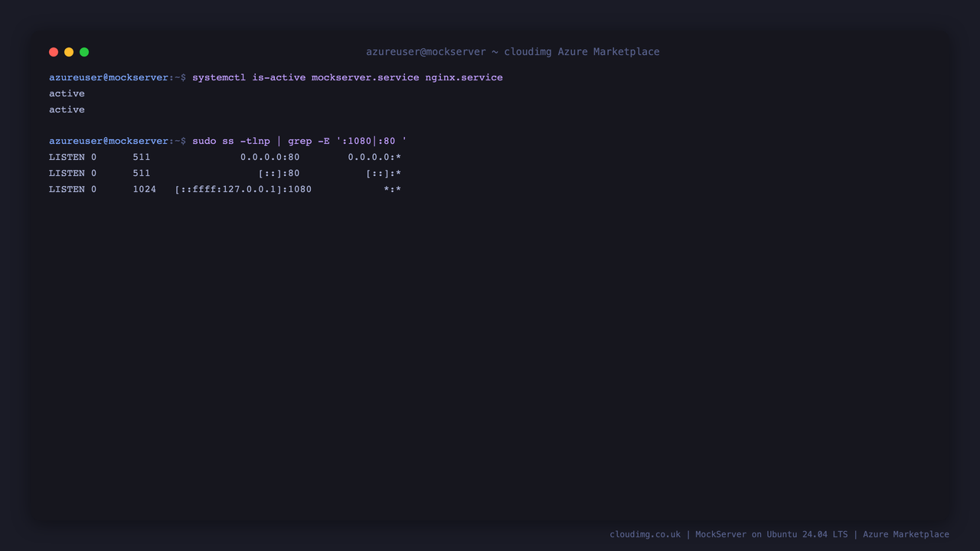Click the '0.0.0.0:80' local address
The width and height of the screenshot is (980, 551).
pyautogui.click(x=270, y=157)
